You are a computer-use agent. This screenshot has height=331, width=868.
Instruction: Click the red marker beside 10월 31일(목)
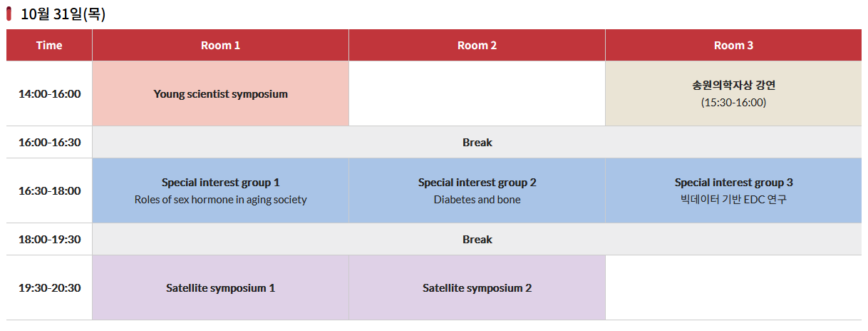tap(9, 14)
